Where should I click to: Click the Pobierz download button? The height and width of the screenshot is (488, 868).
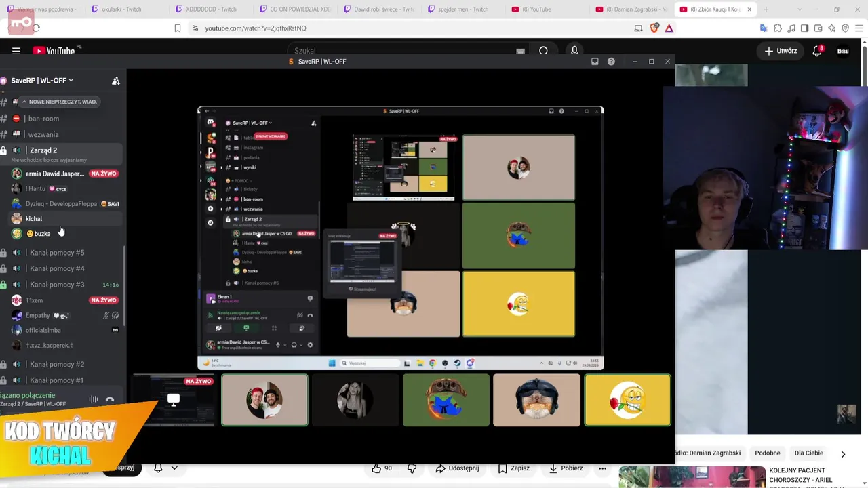coord(566,468)
